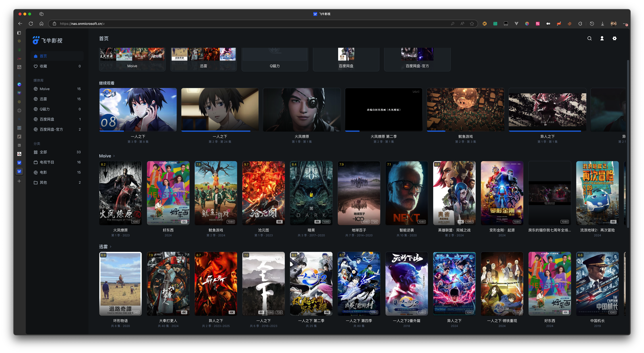Screen dimensions: 644x353
Task: Resume 火凤燎原 第二季 in continue watching
Action: 384,110
